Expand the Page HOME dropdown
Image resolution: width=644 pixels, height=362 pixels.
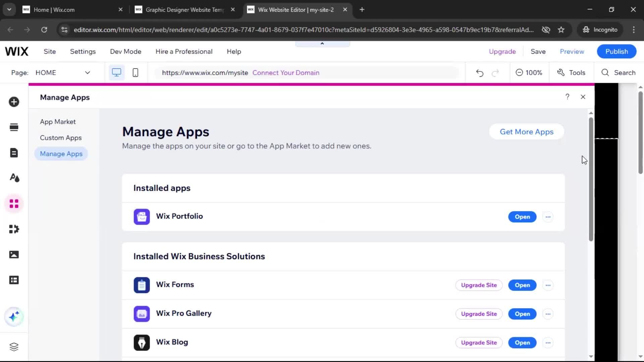pos(87,73)
